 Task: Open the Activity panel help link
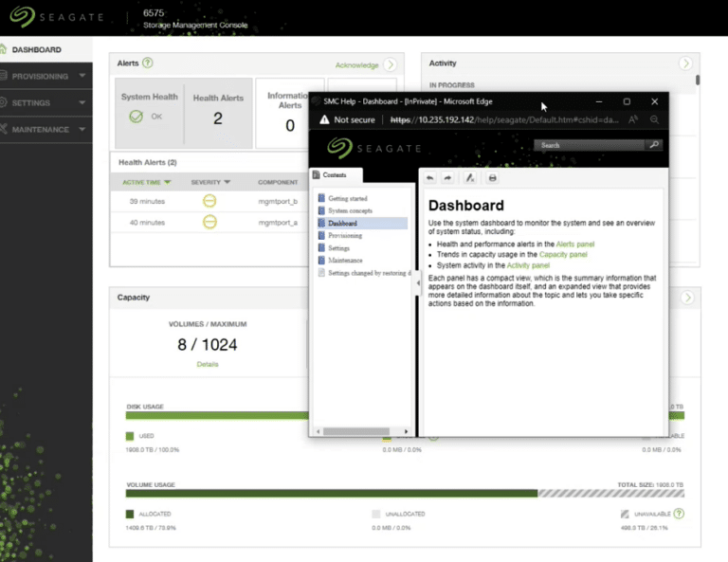click(x=528, y=265)
